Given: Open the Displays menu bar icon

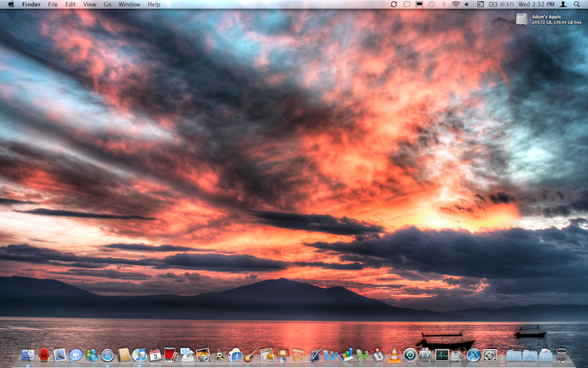Looking at the screenshot, I should [x=419, y=4].
